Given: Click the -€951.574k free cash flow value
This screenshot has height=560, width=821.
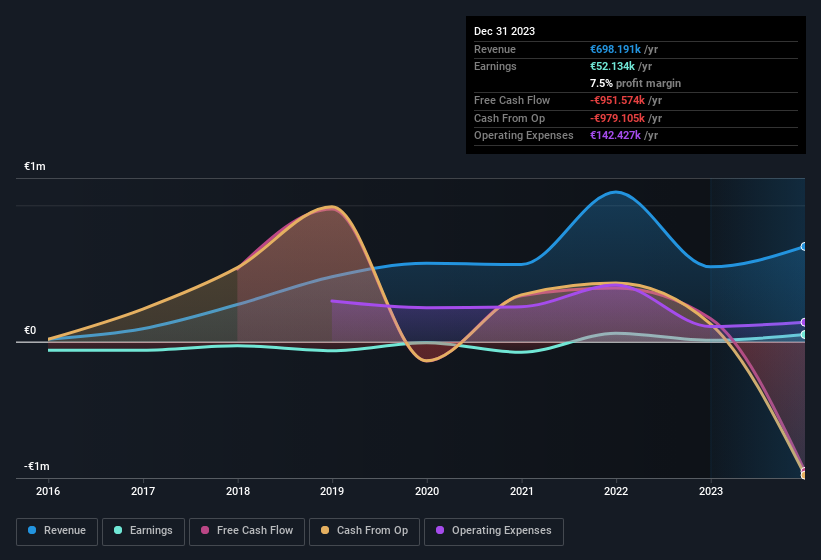Looking at the screenshot, I should [617, 100].
